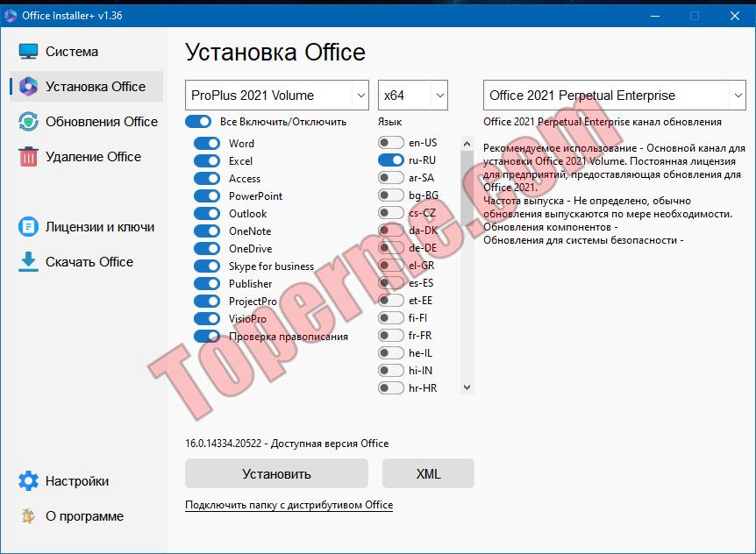The image size is (756, 554).
Task: Disable the ru-RU language toggle
Action: [391, 160]
